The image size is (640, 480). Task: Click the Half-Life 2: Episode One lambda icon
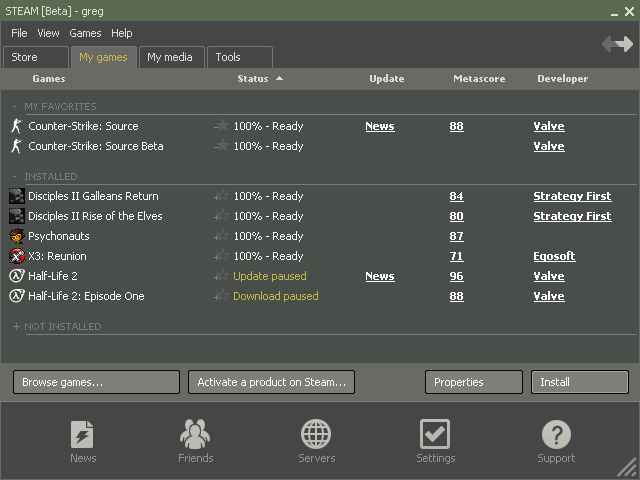pos(17,296)
